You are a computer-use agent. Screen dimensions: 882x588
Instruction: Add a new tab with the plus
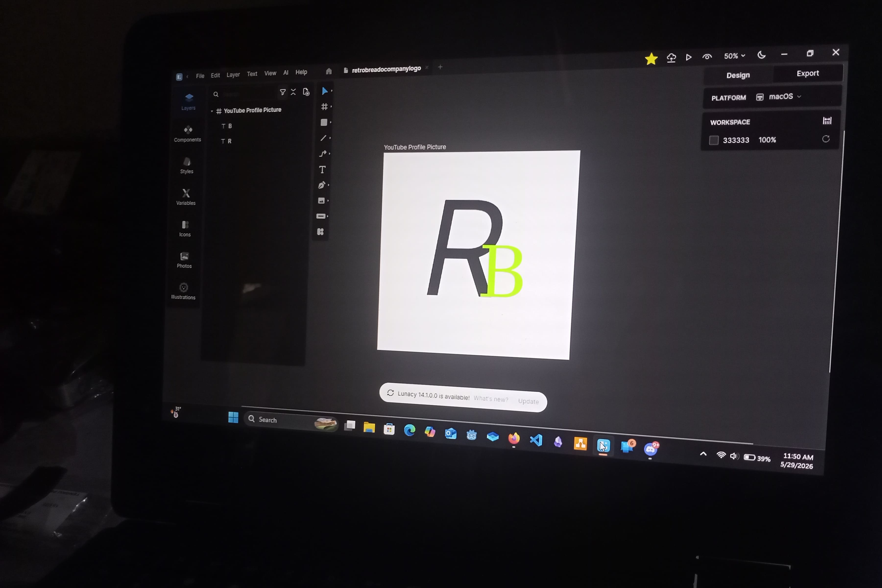tap(440, 67)
